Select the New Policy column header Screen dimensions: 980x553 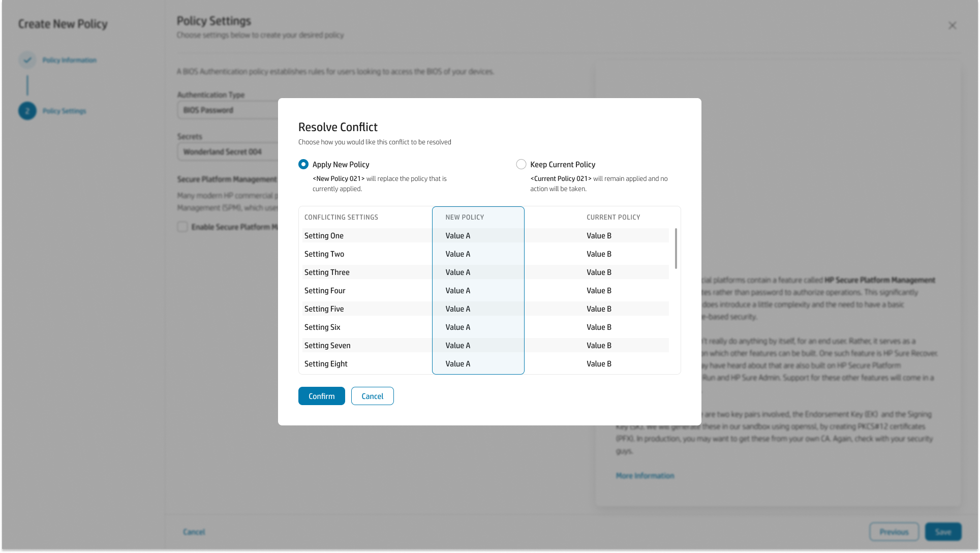(464, 217)
